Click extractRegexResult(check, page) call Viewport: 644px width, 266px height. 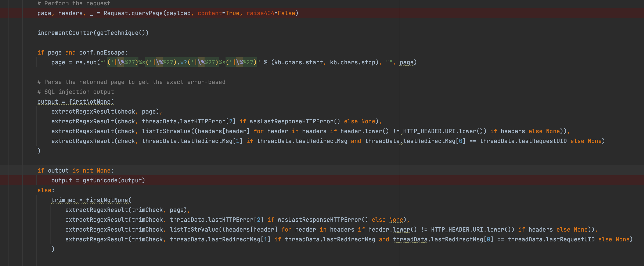(105, 111)
